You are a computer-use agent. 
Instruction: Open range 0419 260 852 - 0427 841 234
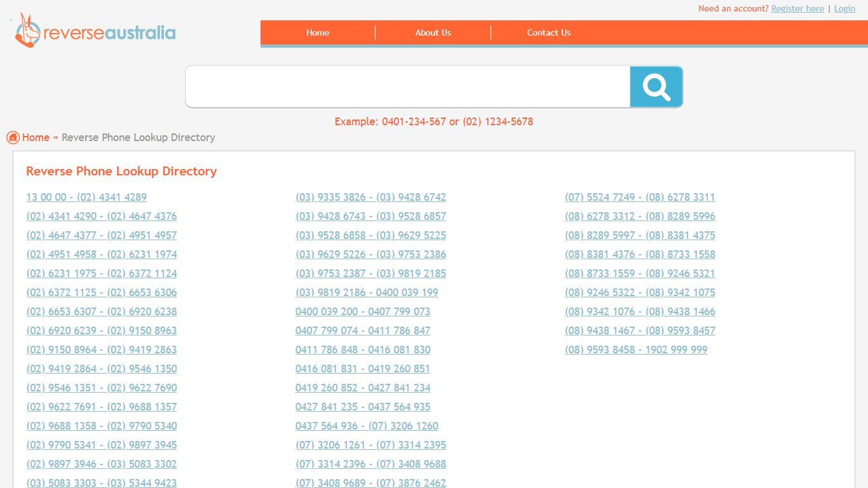[x=363, y=388]
